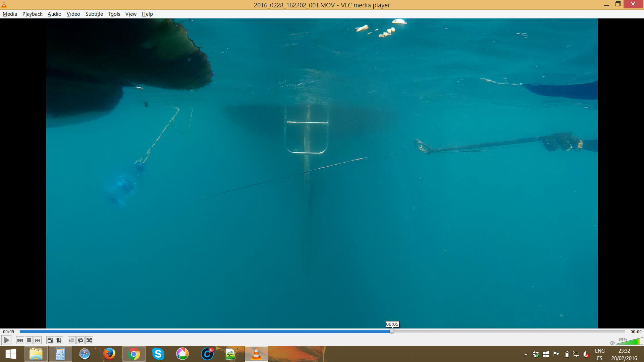Click elapsed time label 00:05

tap(9, 331)
